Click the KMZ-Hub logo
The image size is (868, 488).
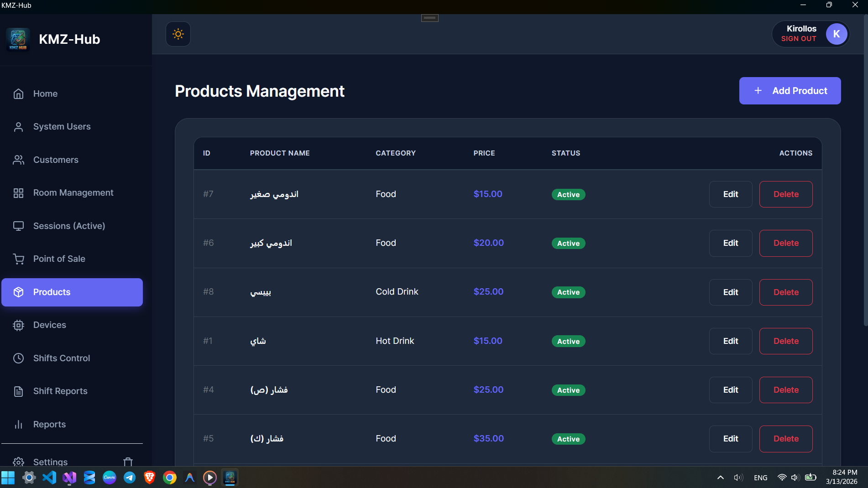pos(18,39)
